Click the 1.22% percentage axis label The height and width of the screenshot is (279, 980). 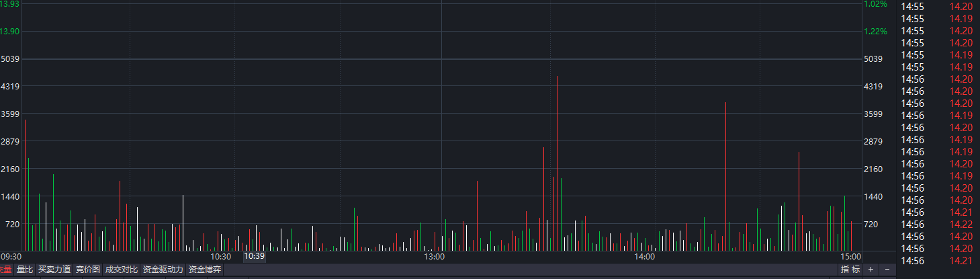[875, 32]
